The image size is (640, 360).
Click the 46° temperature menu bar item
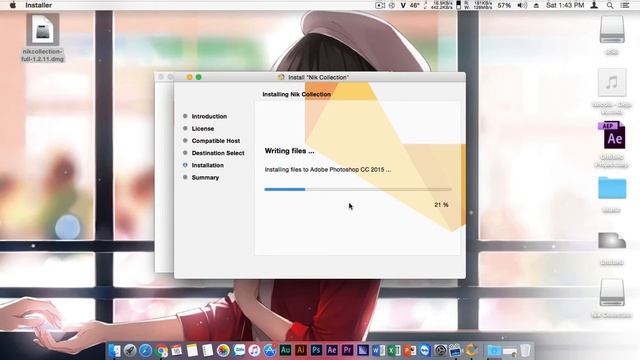(414, 5)
